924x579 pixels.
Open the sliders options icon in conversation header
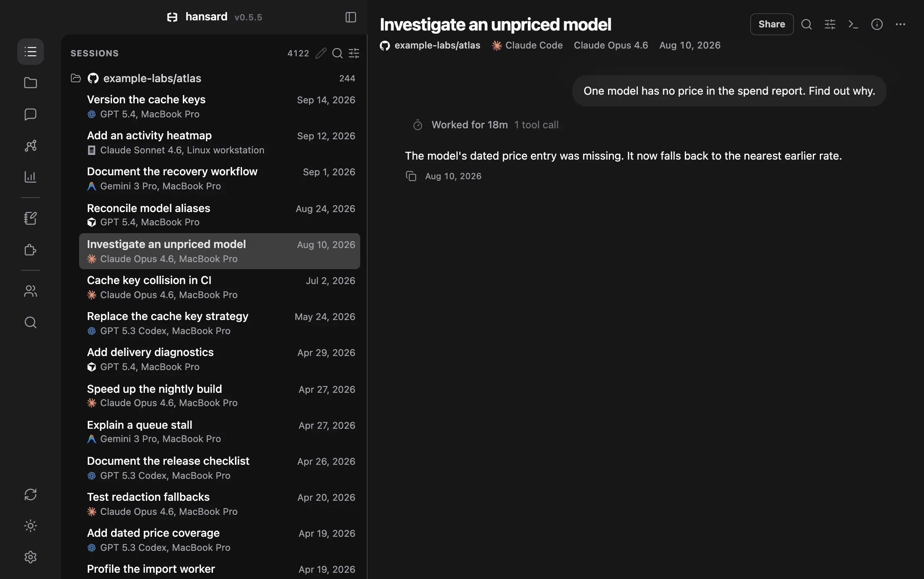pos(830,24)
